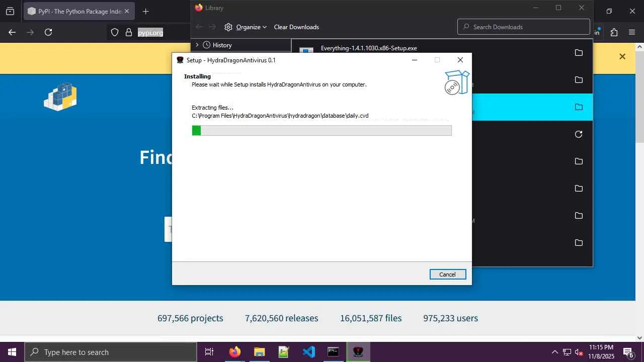
Task: Click the muted volume tray icon
Action: [x=579, y=352]
